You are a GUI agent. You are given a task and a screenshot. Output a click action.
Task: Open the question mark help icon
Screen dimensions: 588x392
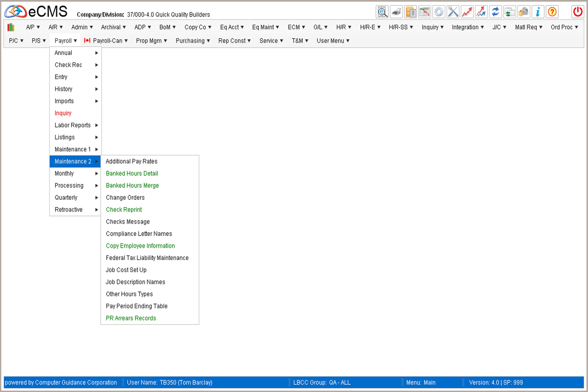(552, 12)
